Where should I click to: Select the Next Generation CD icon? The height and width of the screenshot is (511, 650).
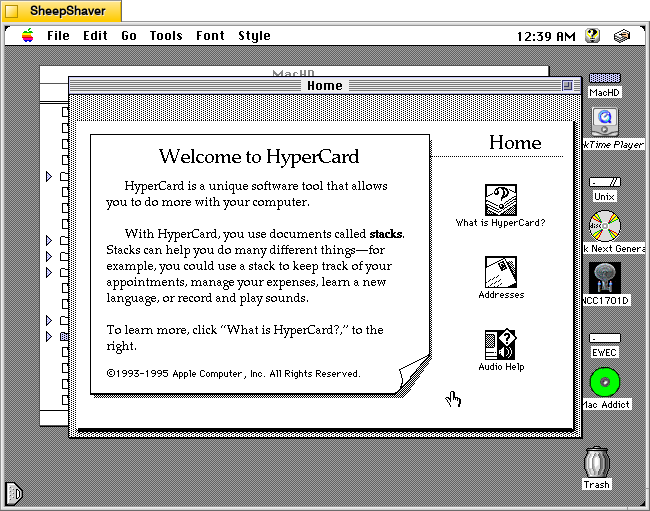pos(605,226)
